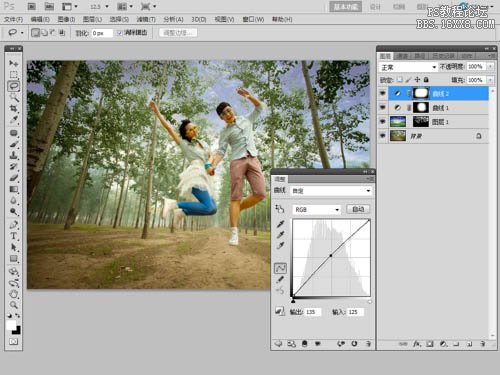The height and width of the screenshot is (375, 500).
Task: Toggle the anti-alias checkbox in options bar
Action: (x=120, y=33)
